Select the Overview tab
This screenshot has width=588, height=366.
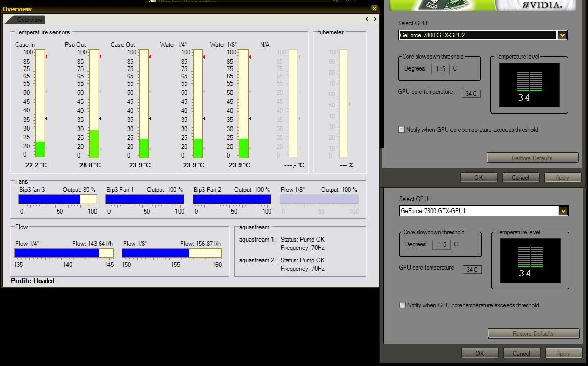pyautogui.click(x=29, y=20)
